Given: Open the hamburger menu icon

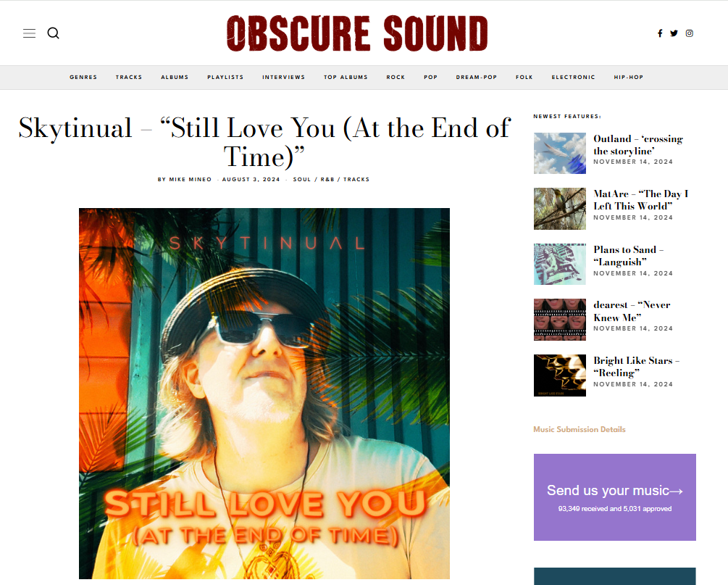Looking at the screenshot, I should [29, 33].
